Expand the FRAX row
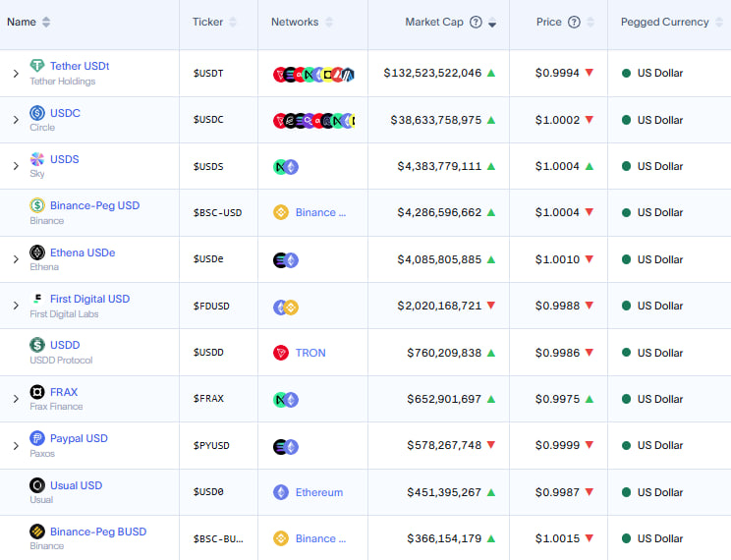Screen dimensions: 731x560 [16, 399]
